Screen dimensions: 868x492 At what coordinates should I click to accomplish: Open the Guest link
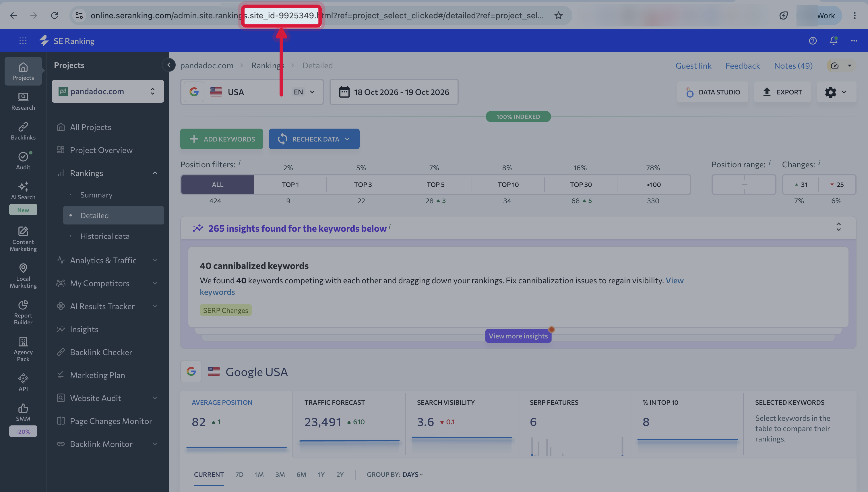[x=693, y=65]
